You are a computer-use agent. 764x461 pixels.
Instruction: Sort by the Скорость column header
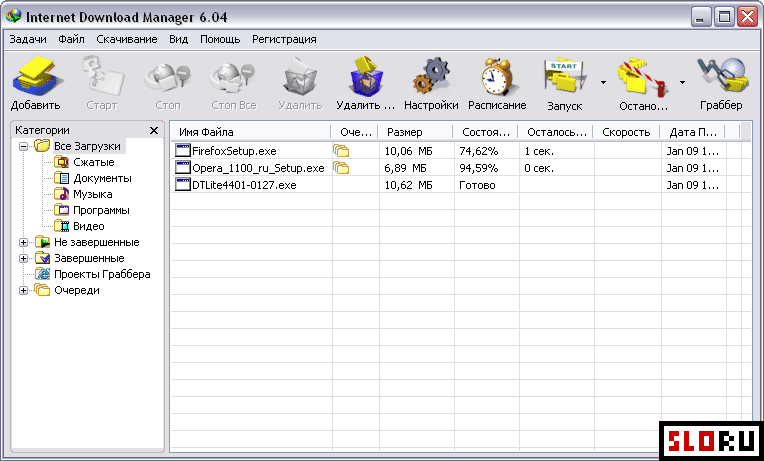pos(627,132)
